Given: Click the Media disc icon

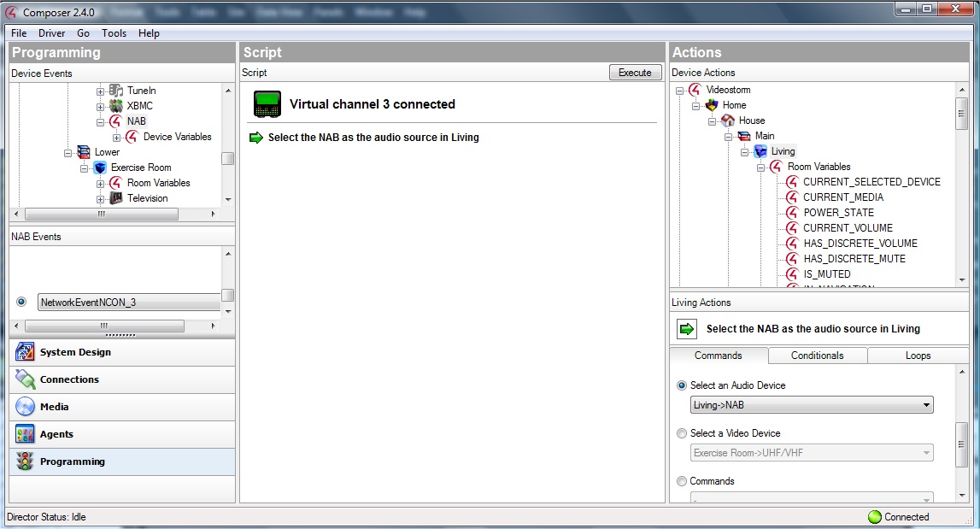Looking at the screenshot, I should [25, 407].
